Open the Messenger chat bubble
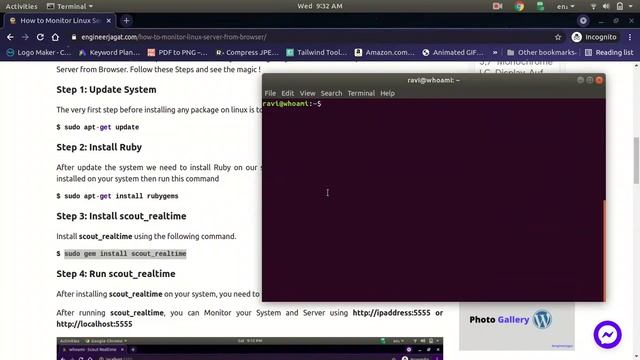The image size is (640, 360). (607, 335)
